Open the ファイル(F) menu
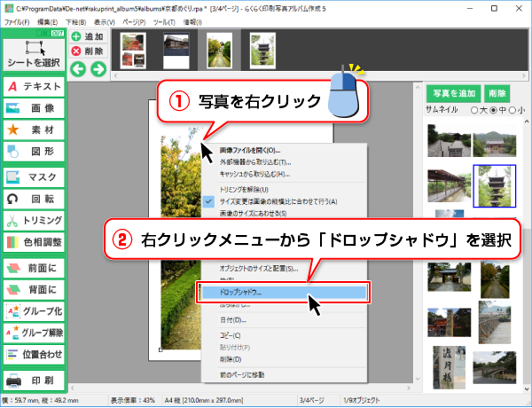 [x=18, y=19]
